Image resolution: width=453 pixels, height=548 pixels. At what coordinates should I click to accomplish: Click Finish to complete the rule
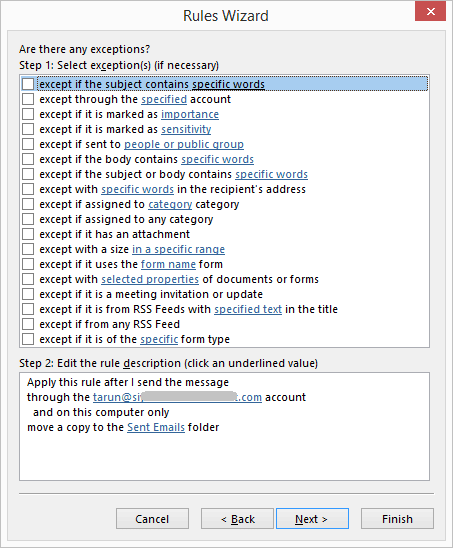tap(397, 519)
